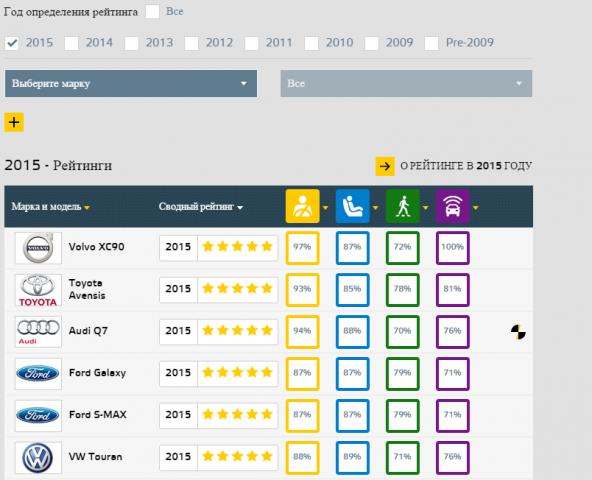Click the '2015 - Рейтинги' heading

pos(58,165)
